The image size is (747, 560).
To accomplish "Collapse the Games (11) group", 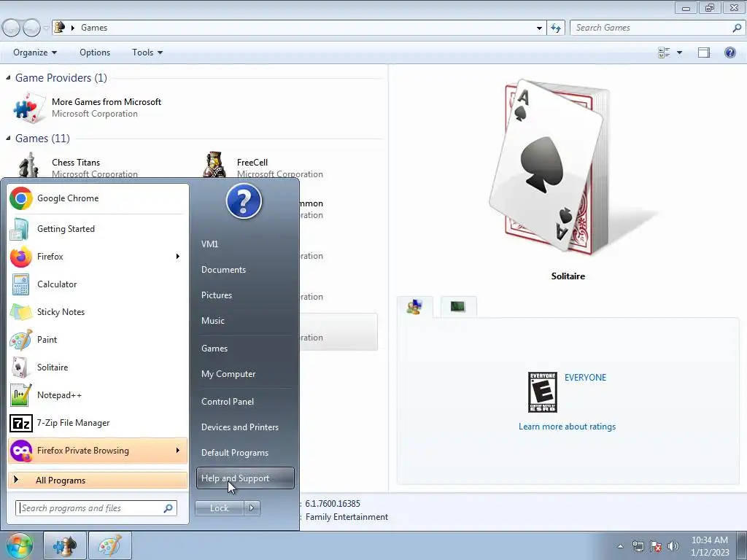I will (8, 138).
